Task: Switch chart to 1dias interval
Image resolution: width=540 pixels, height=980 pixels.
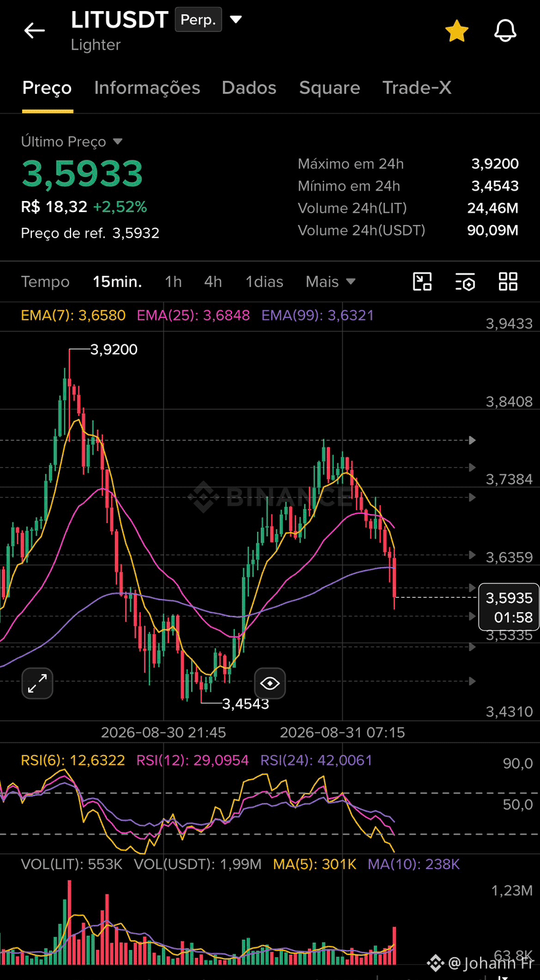Action: point(264,282)
